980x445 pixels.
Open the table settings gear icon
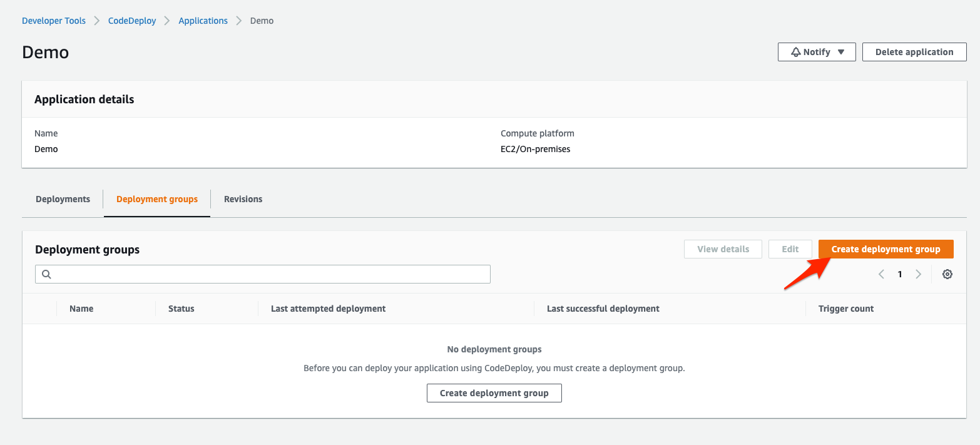[947, 274]
